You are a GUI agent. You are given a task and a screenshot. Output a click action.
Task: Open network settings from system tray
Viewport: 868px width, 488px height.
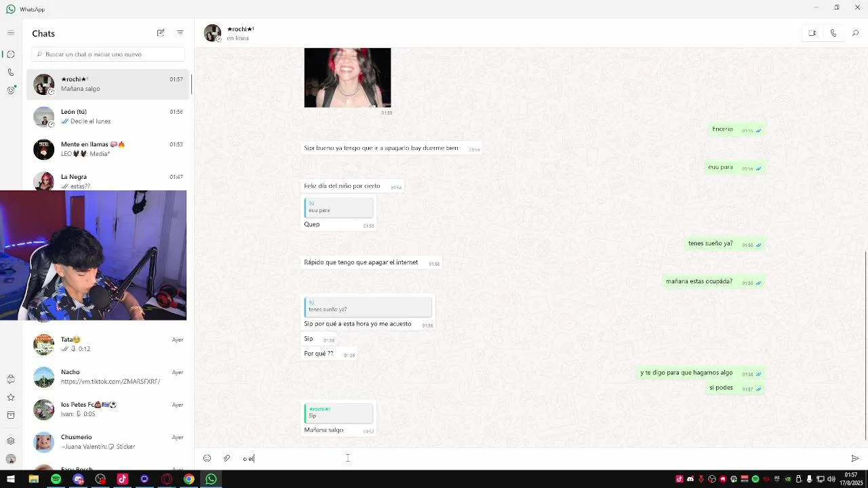pyautogui.click(x=820, y=479)
